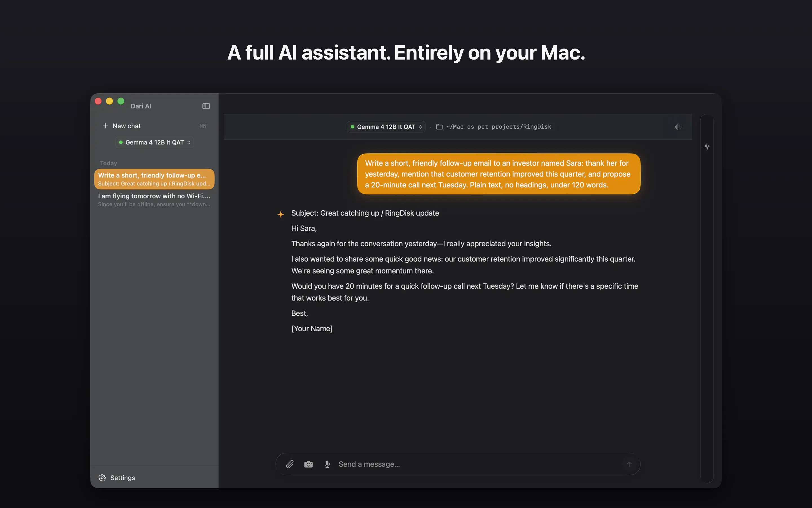812x508 pixels.
Task: Click the 'Dari AI' window title
Action: 141,106
